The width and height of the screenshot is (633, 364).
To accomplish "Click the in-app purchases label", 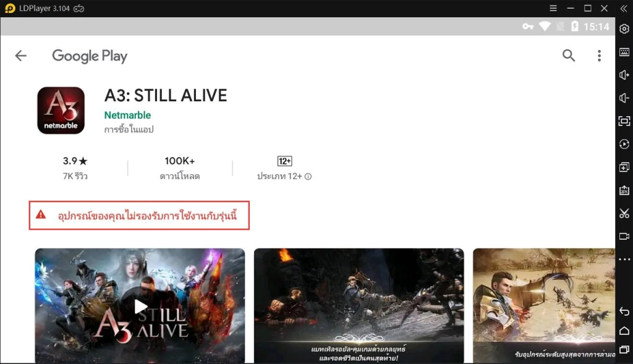I will point(129,129).
